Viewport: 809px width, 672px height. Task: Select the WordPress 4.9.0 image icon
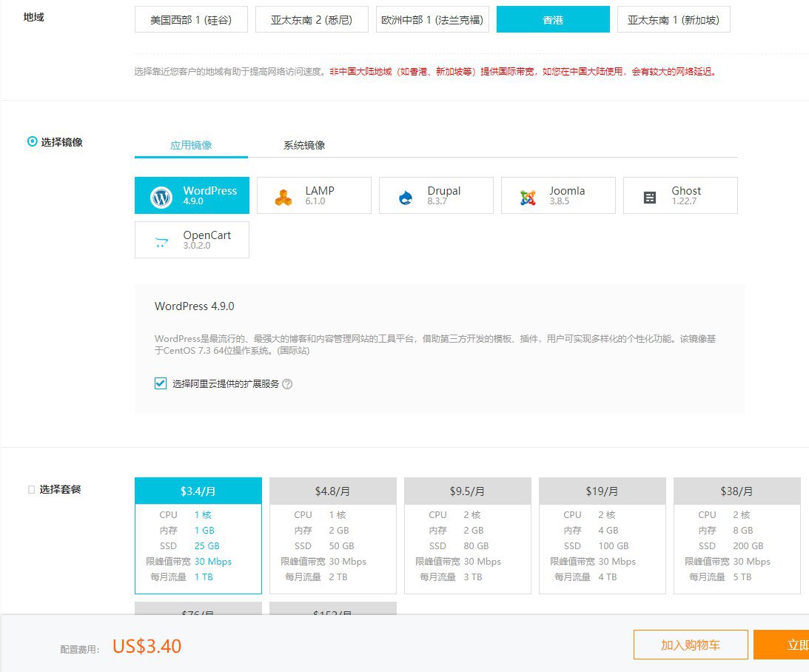161,197
